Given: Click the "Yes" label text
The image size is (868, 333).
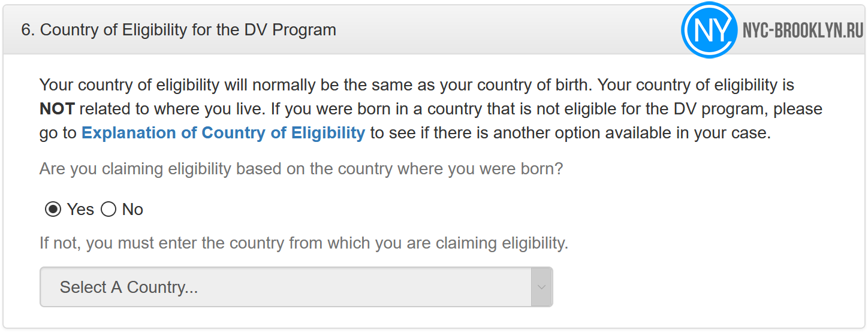Looking at the screenshot, I should [x=80, y=210].
